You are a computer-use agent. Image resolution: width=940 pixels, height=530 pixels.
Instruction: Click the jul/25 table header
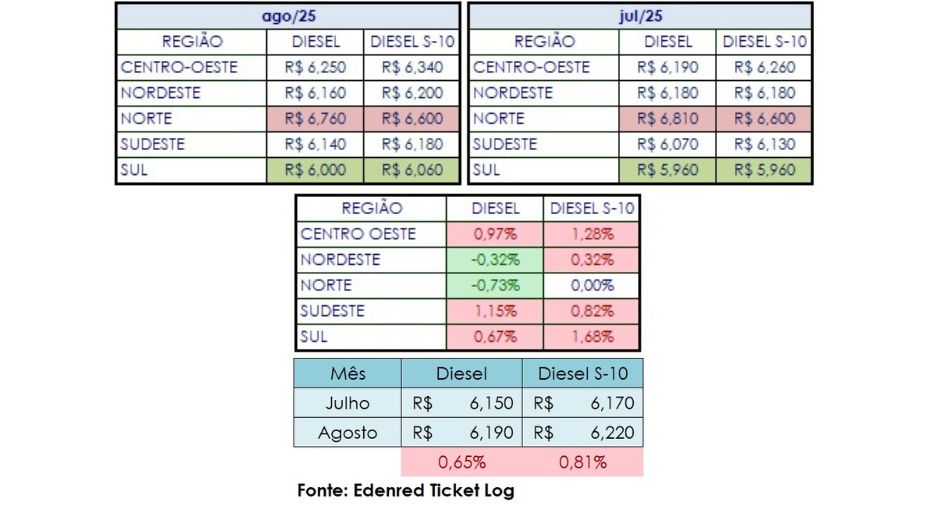click(640, 16)
